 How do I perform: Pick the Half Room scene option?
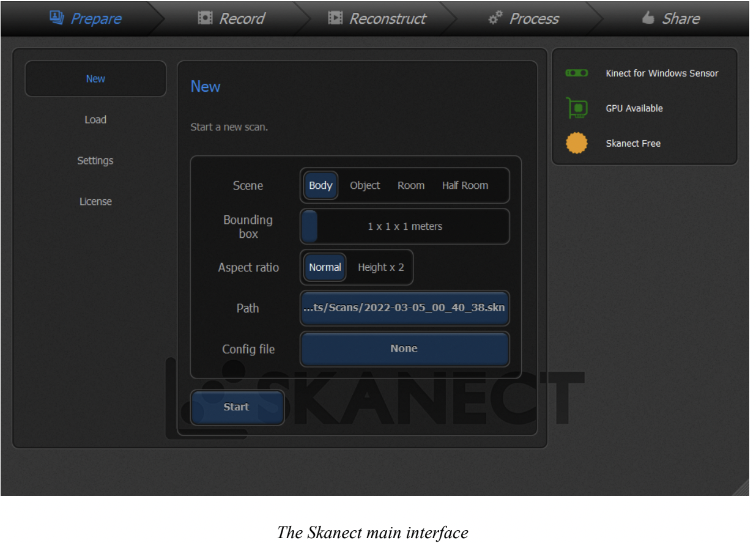coord(465,185)
